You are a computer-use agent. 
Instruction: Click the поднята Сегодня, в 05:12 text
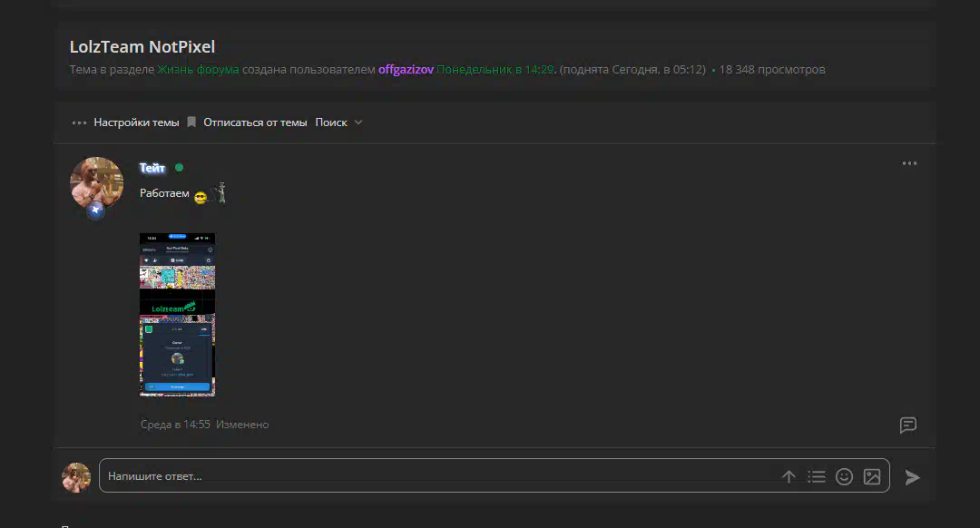pos(632,69)
